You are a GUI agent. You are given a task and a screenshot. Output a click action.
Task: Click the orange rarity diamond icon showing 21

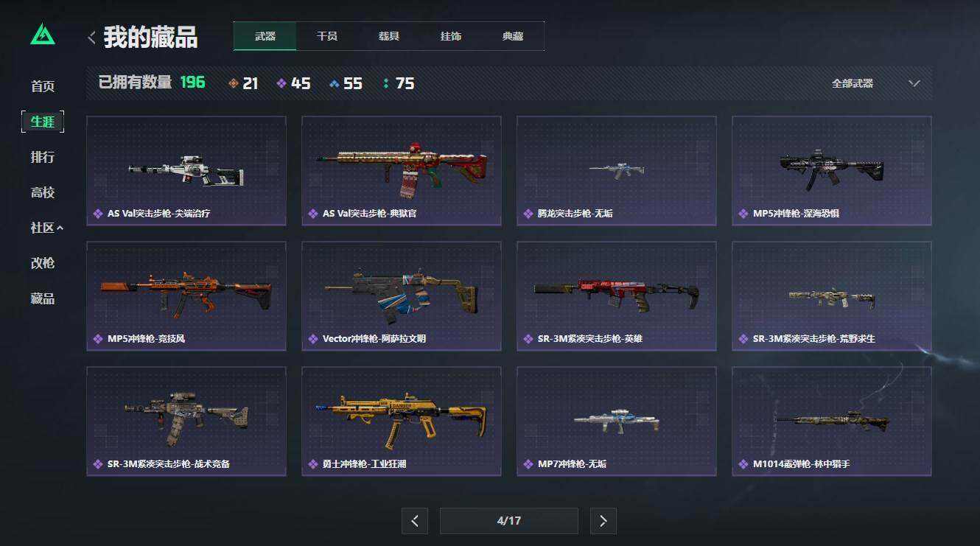pos(234,83)
